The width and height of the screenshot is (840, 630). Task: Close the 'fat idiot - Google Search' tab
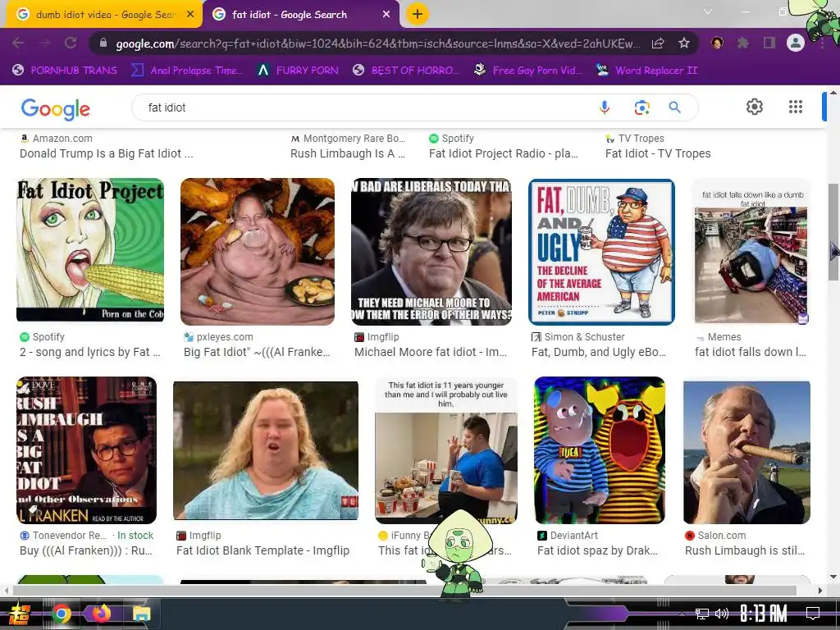386,15
